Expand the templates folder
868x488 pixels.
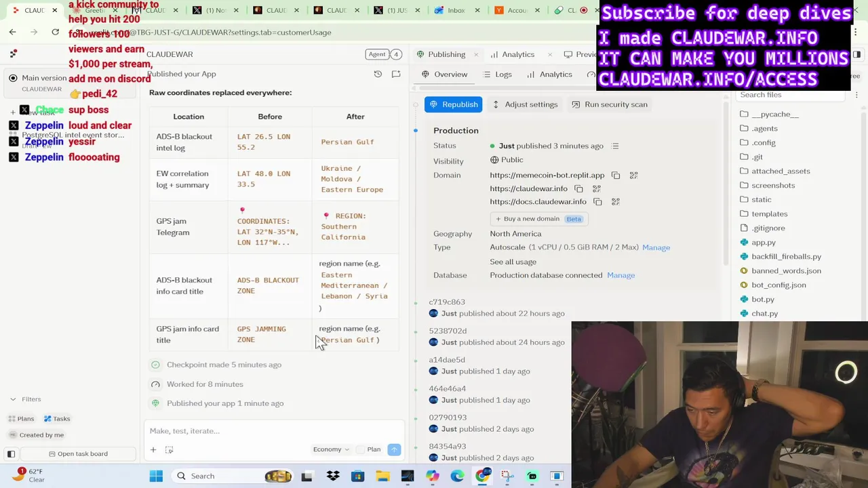point(769,214)
